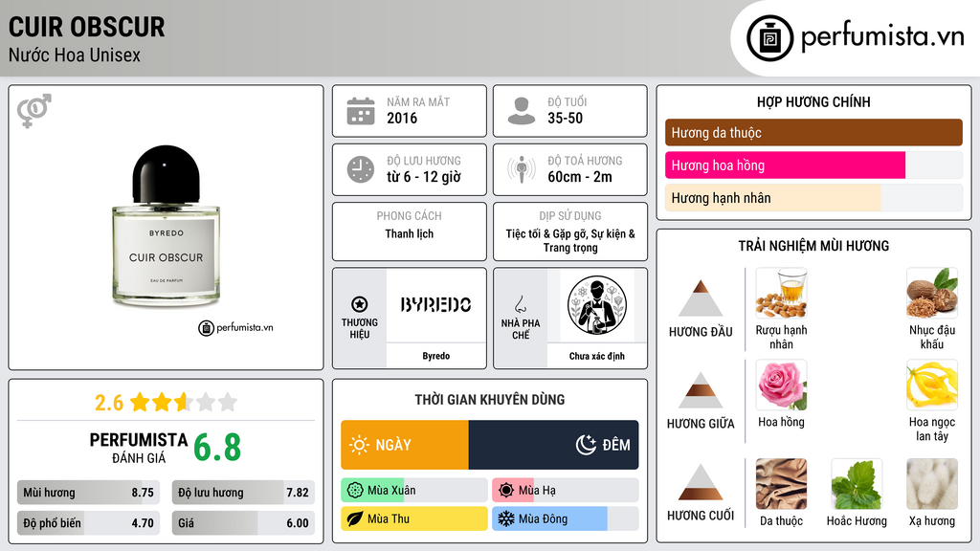Viewport: 980px width, 551px height.
Task: Click the clock icon for Độ lưu hương
Action: pos(361,169)
